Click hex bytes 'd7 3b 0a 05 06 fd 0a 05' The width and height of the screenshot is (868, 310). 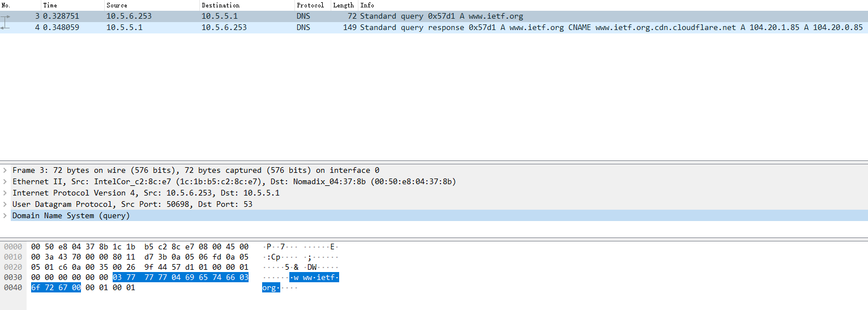[x=196, y=257]
